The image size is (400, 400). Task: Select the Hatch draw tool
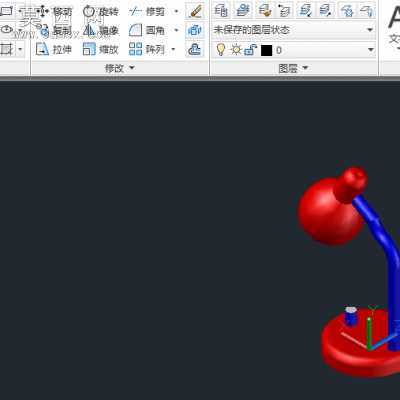pos(6,49)
